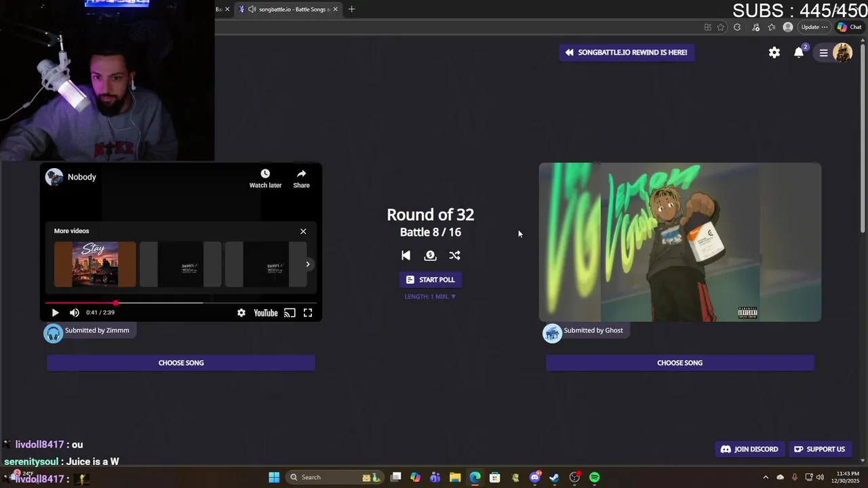Add video to Watch later
This screenshot has width=868, height=488.
(265, 179)
